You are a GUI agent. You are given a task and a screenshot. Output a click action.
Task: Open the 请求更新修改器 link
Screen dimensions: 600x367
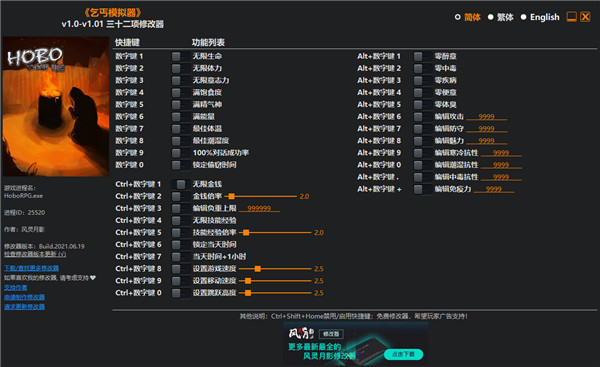click(24, 307)
